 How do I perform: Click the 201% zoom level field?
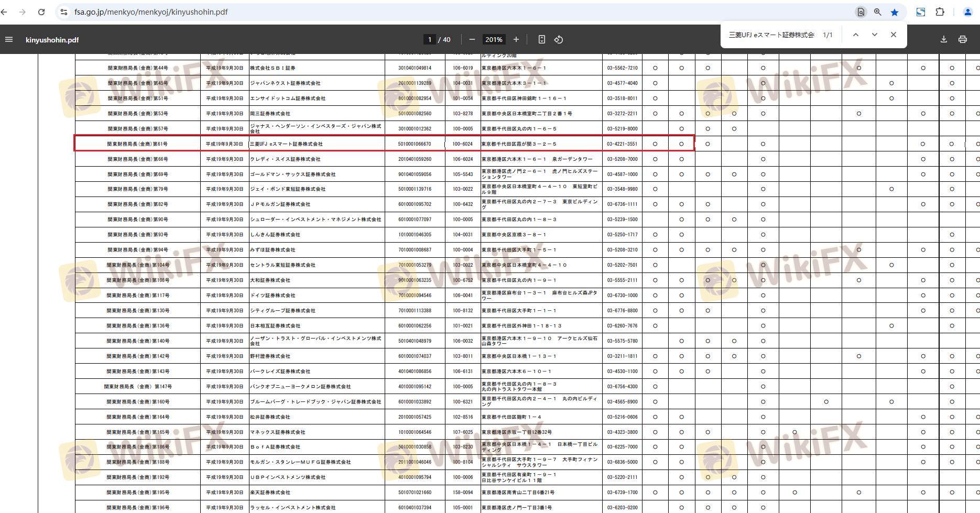494,39
